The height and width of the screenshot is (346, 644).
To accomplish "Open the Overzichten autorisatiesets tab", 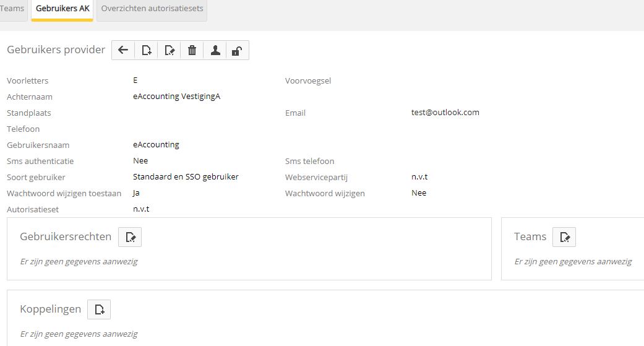I will pyautogui.click(x=152, y=9).
